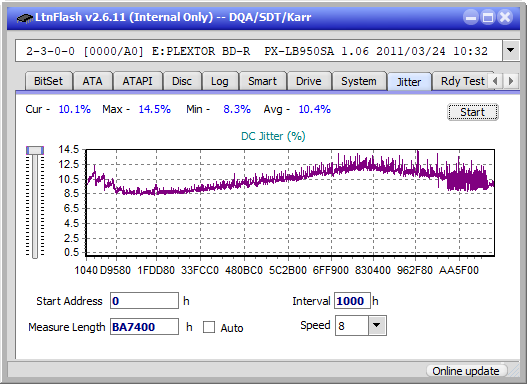
Task: Click the 830400 axis label
Action: pos(373,270)
